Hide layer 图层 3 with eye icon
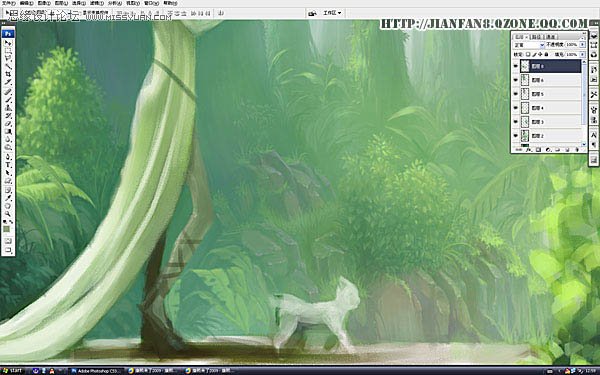 [x=515, y=122]
